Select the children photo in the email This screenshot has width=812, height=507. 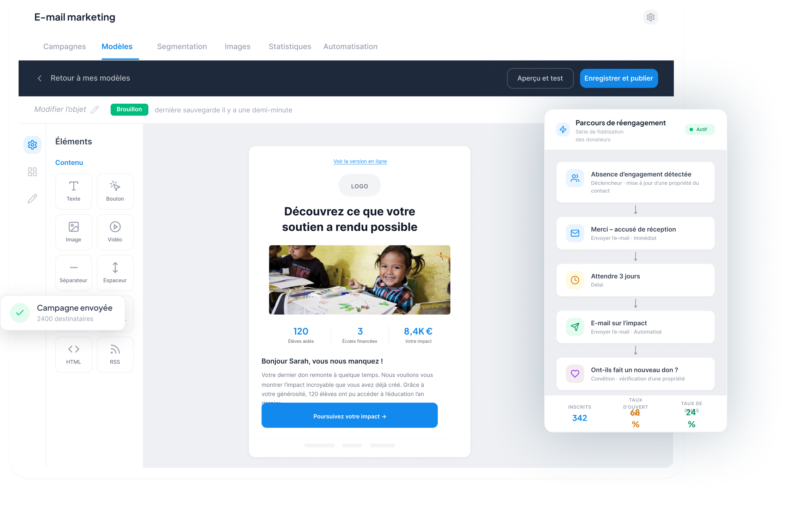(359, 280)
